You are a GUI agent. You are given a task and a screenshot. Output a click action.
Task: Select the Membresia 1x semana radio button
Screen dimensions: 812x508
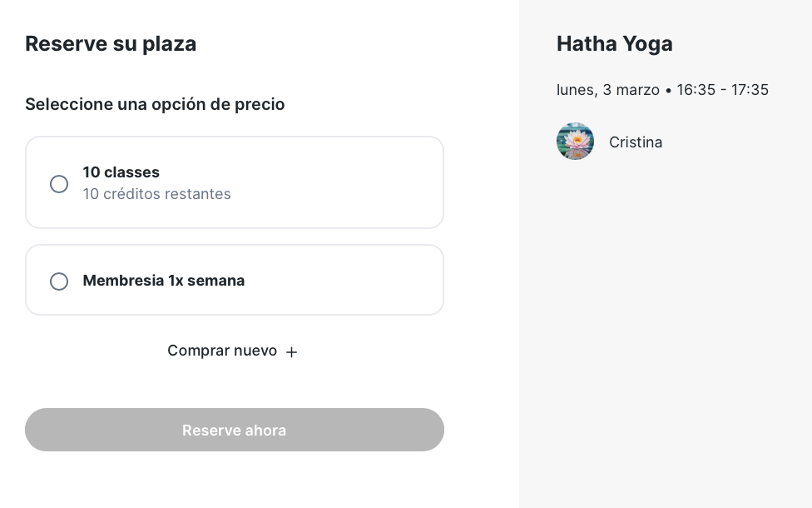click(x=59, y=281)
